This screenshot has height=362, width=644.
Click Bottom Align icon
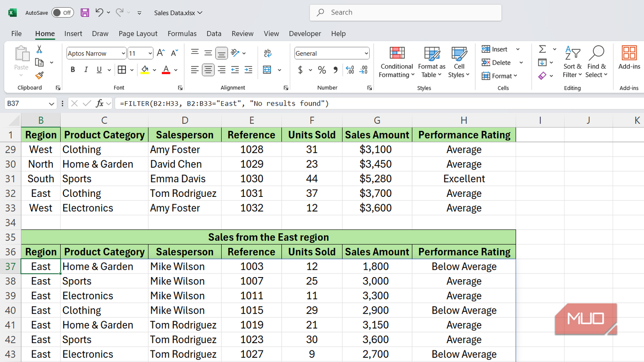point(222,53)
